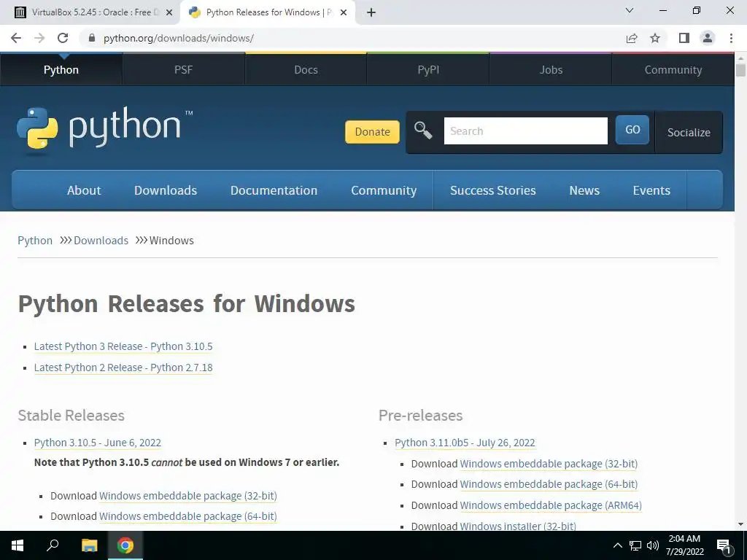Open Success Stories navigation item
This screenshot has height=560, width=747.
click(x=493, y=190)
